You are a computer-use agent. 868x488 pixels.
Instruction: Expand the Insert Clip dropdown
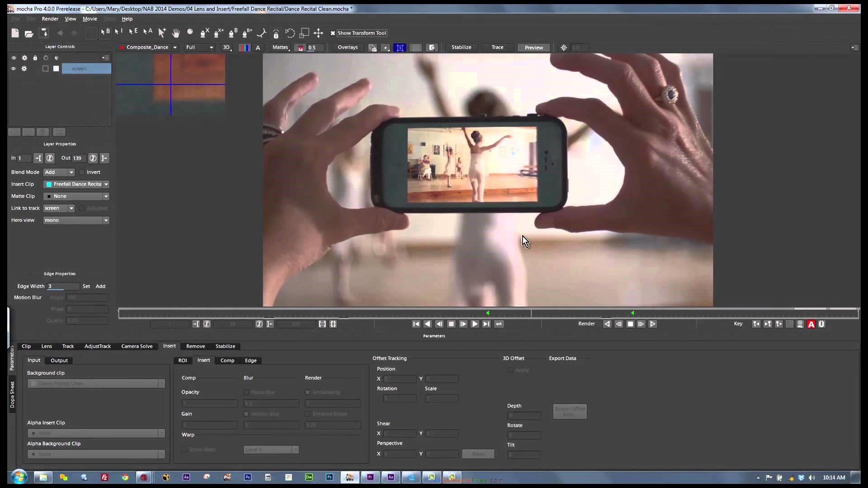click(106, 183)
